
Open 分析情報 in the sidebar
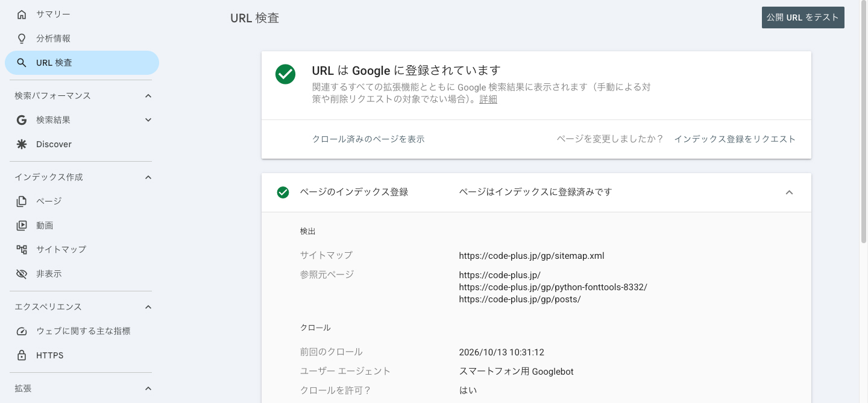point(82,38)
